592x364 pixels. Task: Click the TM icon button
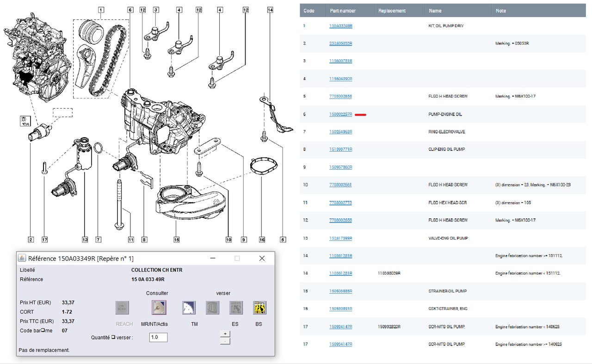click(x=189, y=308)
